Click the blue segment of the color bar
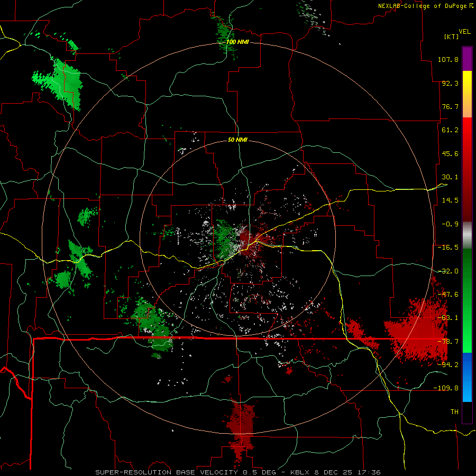 (467, 377)
